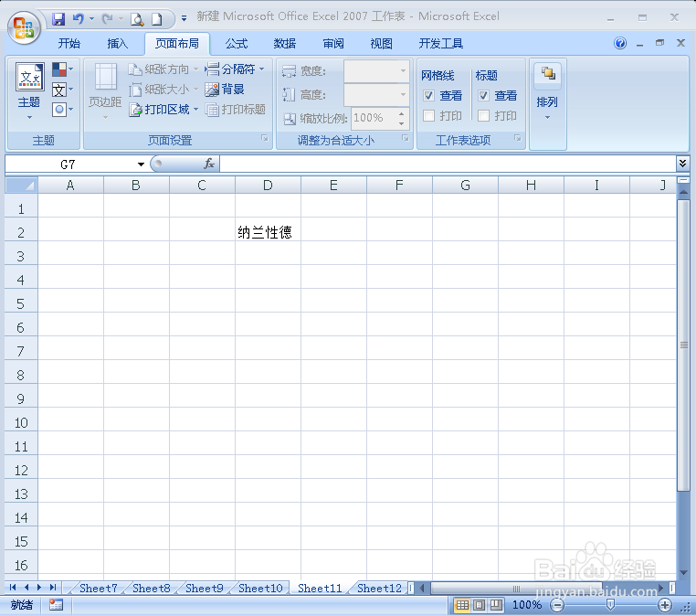Open the Data (数据) tab
This screenshot has height=616, width=696.
pos(285,44)
